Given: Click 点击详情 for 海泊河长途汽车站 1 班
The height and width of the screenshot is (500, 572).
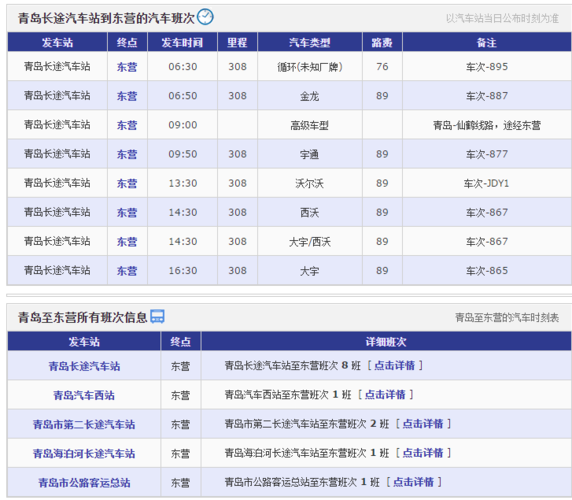Looking at the screenshot, I should pyautogui.click(x=423, y=453).
